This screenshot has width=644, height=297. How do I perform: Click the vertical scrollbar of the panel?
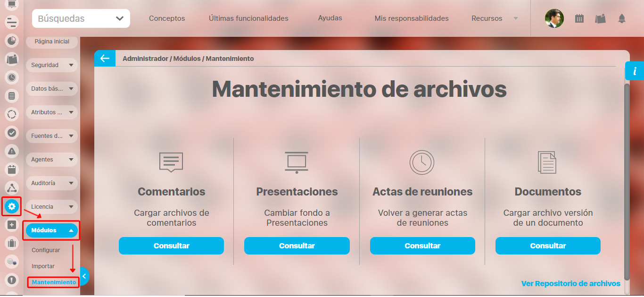point(627,179)
